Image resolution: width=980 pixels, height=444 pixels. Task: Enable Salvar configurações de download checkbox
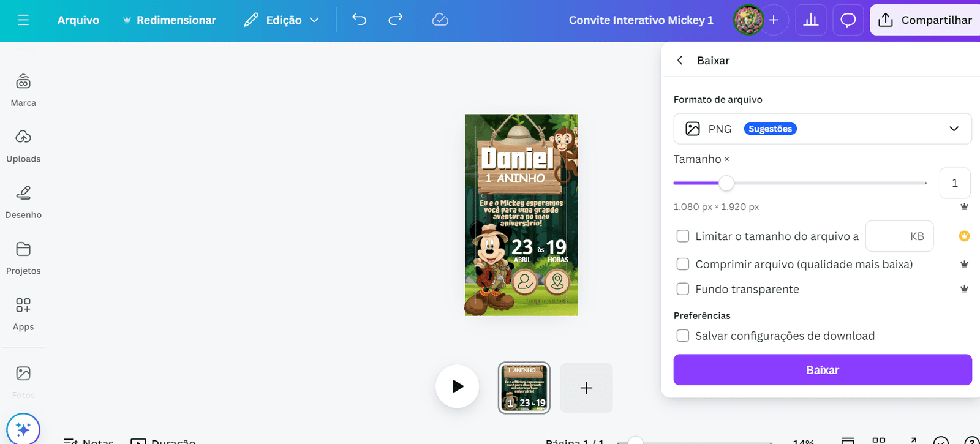click(x=683, y=336)
